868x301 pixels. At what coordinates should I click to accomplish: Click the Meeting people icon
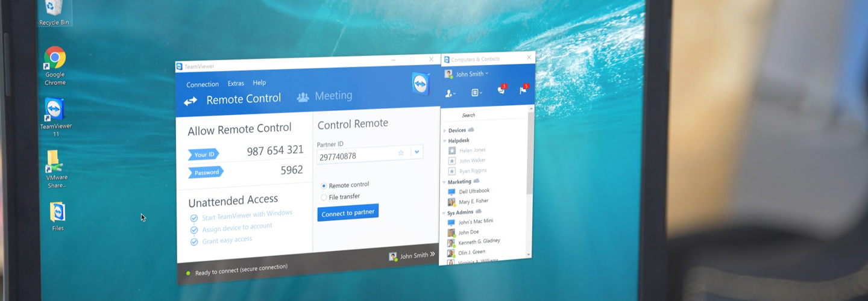tap(303, 97)
